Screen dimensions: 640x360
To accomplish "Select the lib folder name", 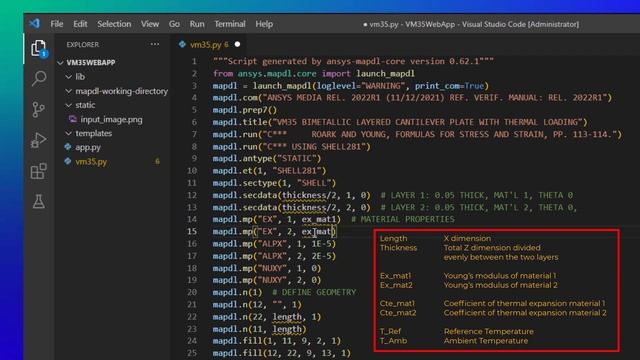I will point(80,77).
